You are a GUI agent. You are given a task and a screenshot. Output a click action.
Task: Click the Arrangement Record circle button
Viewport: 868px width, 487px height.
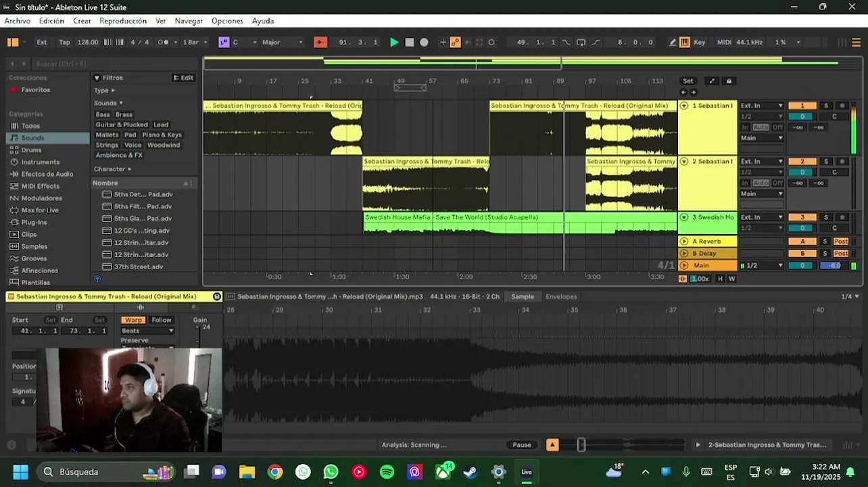[424, 42]
